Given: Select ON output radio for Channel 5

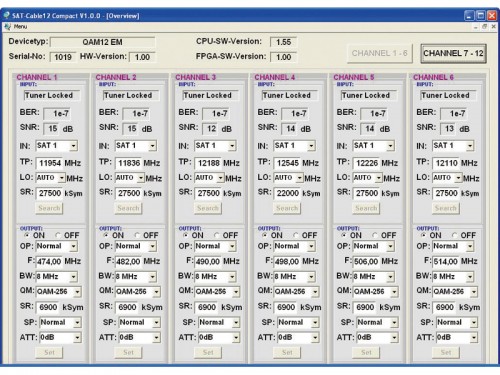Looking at the screenshot, I should coord(344,235).
